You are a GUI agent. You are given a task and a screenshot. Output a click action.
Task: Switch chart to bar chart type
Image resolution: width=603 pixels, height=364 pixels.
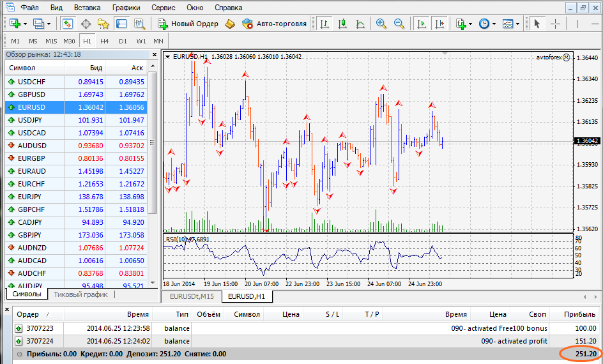(324, 24)
